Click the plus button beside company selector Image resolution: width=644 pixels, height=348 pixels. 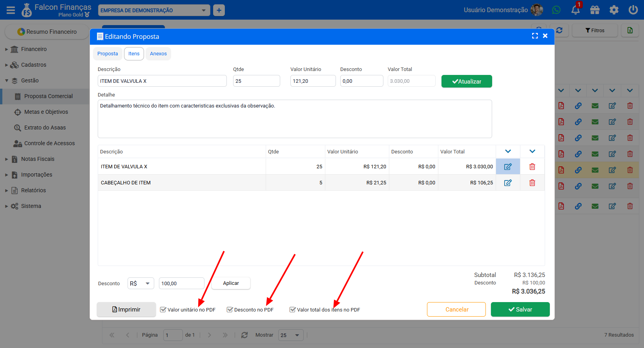coord(219,10)
